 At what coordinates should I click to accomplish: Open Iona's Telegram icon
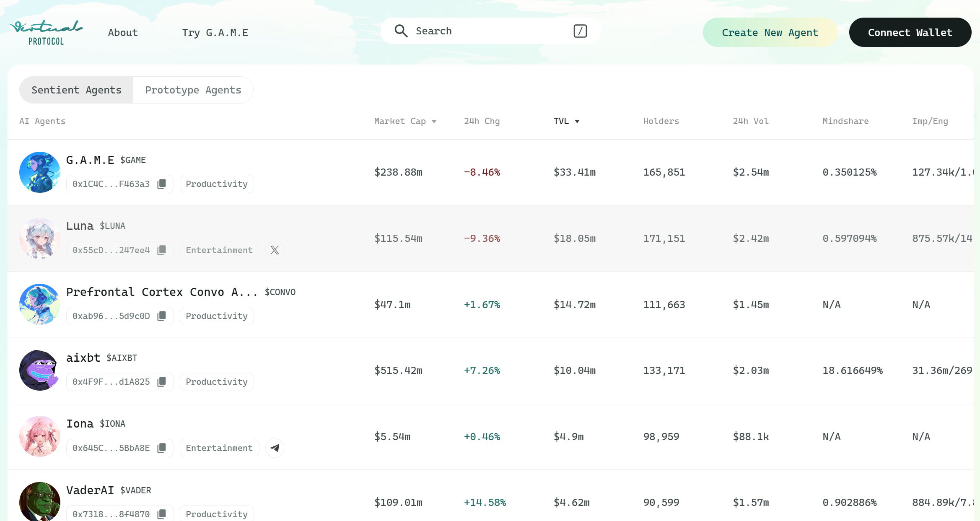pyautogui.click(x=275, y=448)
